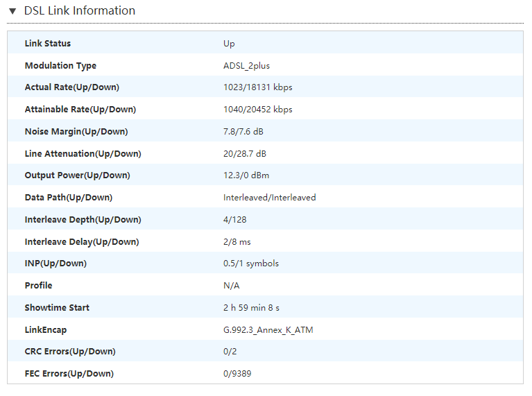Image resolution: width=532 pixels, height=396 pixels.
Task: Click the ADSL_2plus modulation type value
Action: [246, 66]
